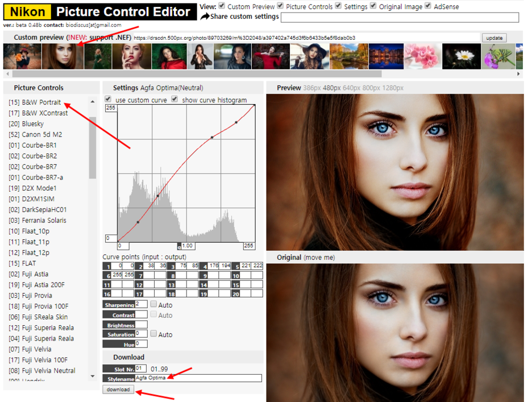Uncheck the show curve histogram checkbox

pyautogui.click(x=174, y=99)
